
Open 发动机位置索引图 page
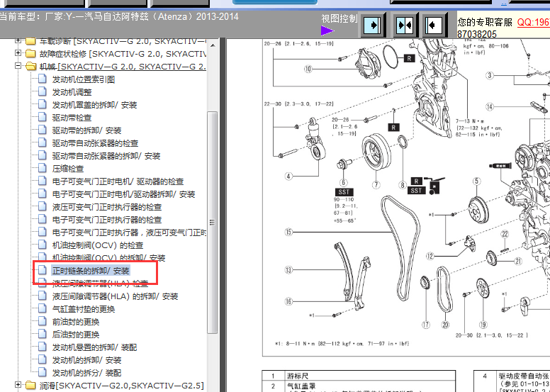pyautogui.click(x=84, y=79)
